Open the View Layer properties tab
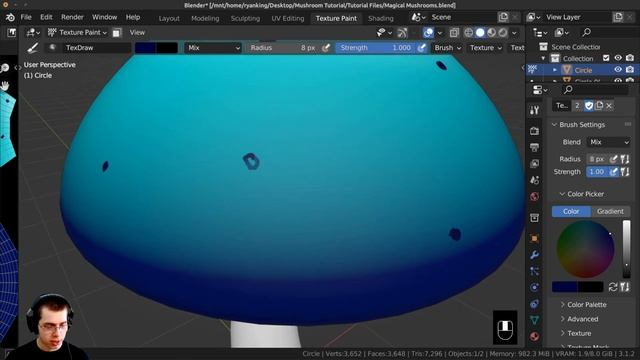This screenshot has width=640, height=360. (x=534, y=163)
